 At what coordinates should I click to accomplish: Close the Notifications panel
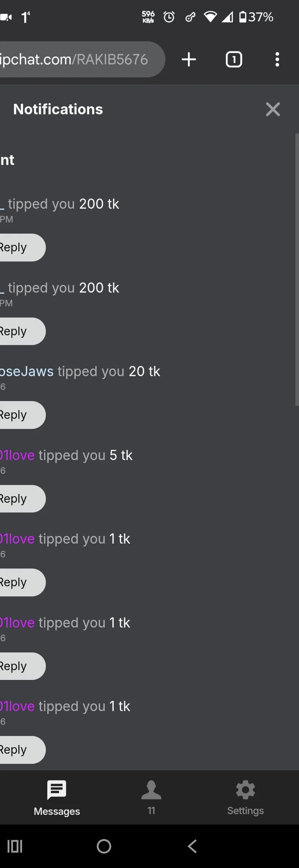(x=273, y=109)
